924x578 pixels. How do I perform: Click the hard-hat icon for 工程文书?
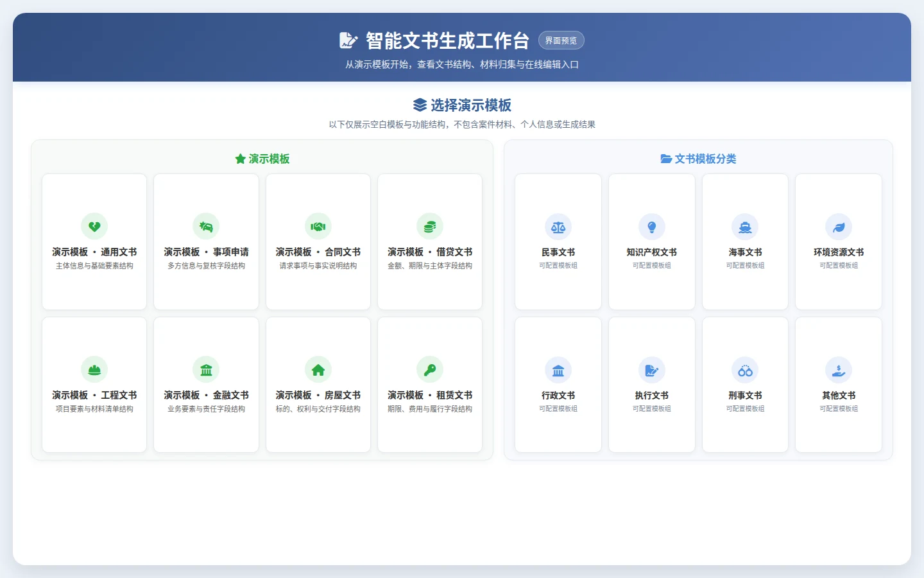click(x=94, y=369)
